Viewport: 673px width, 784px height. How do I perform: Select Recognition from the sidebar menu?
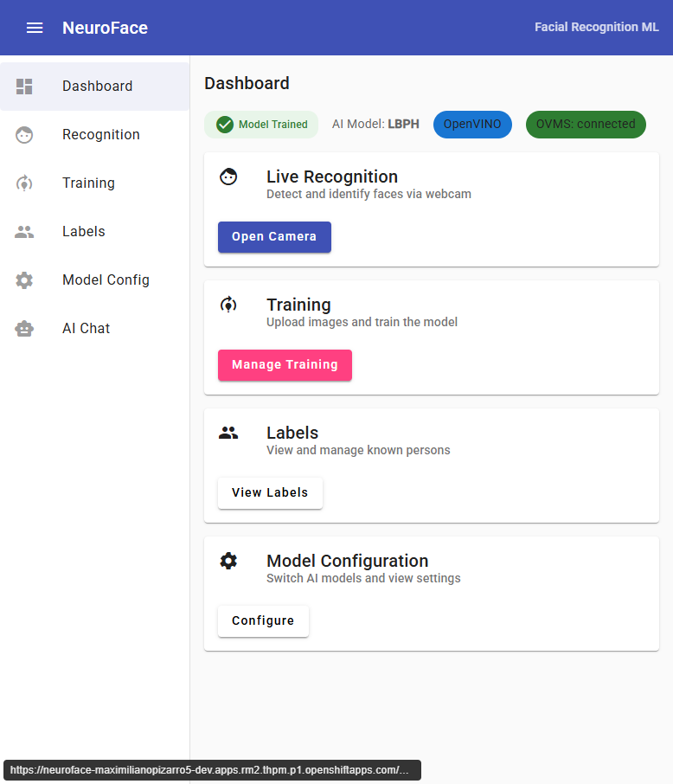(101, 134)
